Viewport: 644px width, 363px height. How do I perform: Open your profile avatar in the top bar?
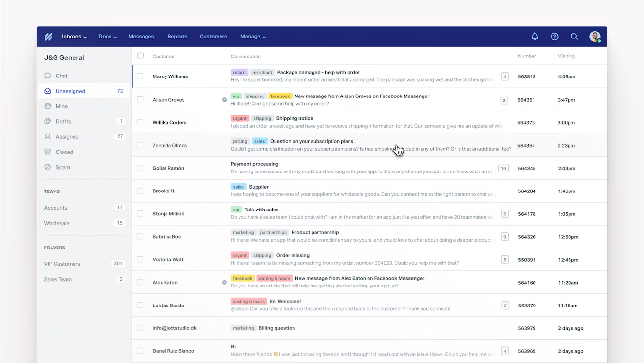[x=595, y=36]
